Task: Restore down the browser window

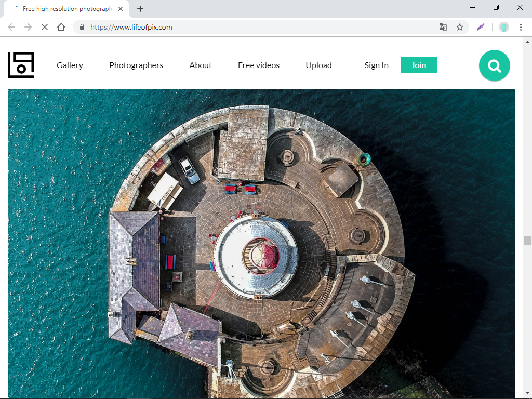Action: 496,7
